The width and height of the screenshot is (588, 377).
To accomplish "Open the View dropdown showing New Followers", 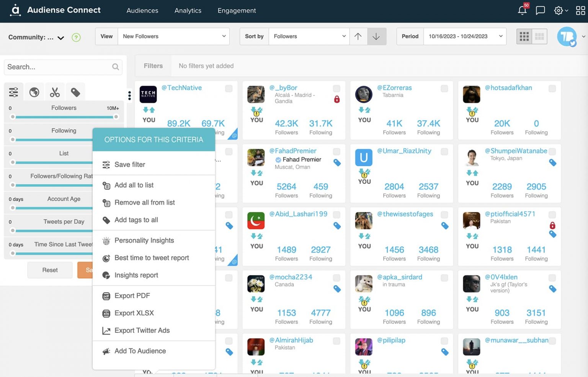I will pos(173,36).
